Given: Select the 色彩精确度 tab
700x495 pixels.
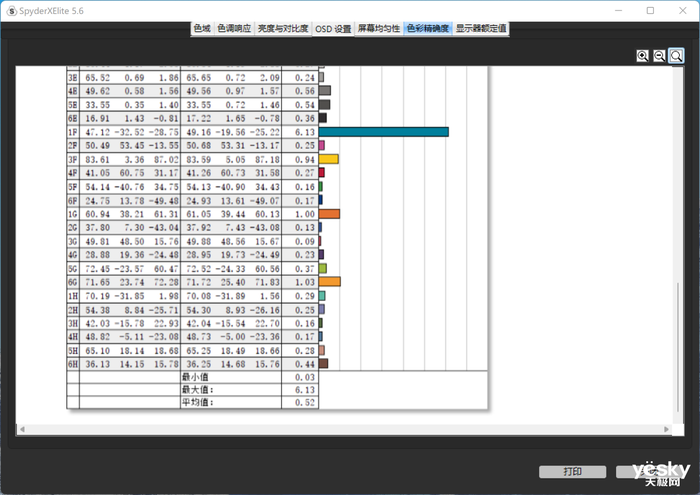Looking at the screenshot, I should tap(428, 29).
